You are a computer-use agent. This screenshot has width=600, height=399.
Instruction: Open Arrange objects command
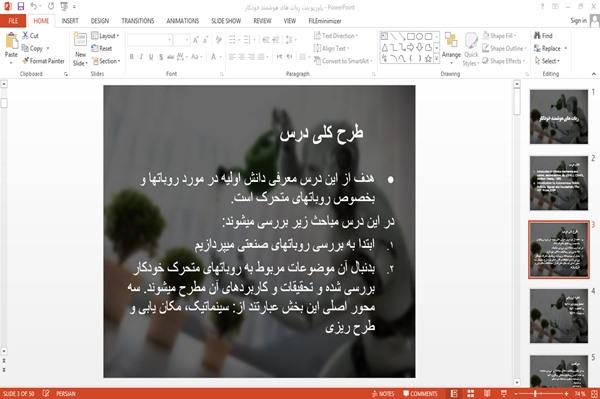[451, 48]
